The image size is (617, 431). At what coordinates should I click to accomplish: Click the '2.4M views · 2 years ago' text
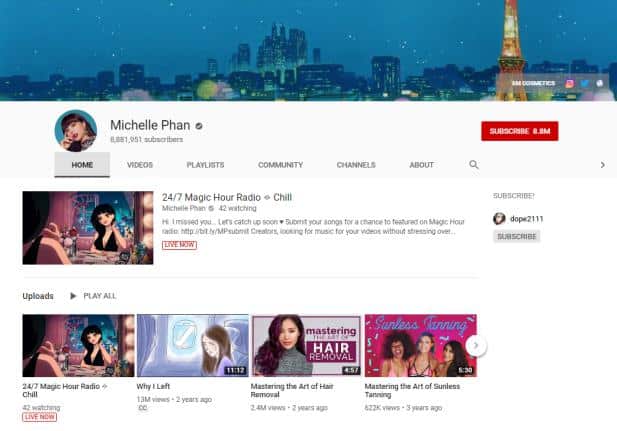click(289, 408)
